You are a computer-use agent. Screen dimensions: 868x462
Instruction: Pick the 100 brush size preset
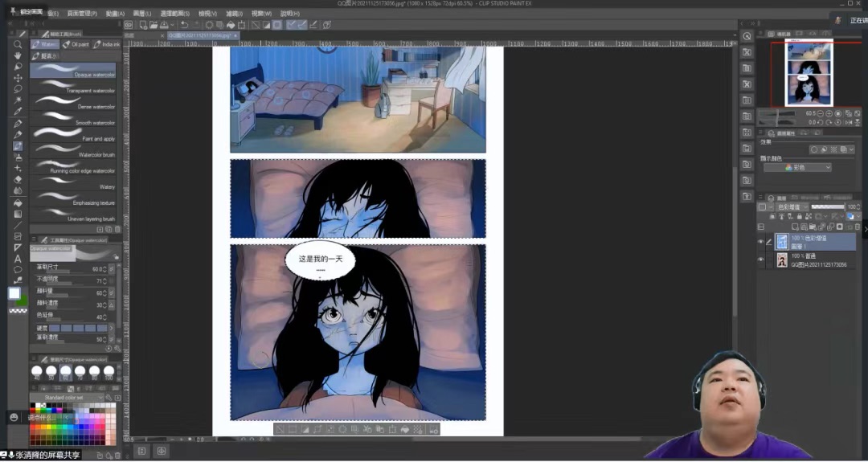click(109, 372)
